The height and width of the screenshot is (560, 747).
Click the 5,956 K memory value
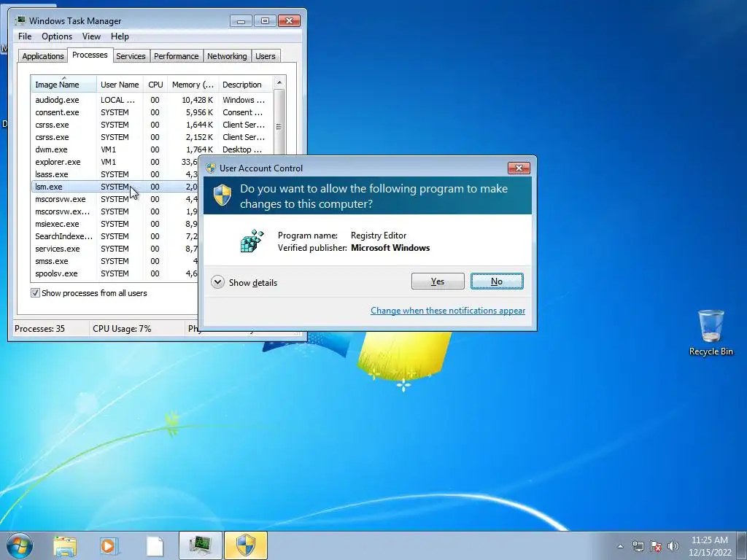[x=199, y=112]
